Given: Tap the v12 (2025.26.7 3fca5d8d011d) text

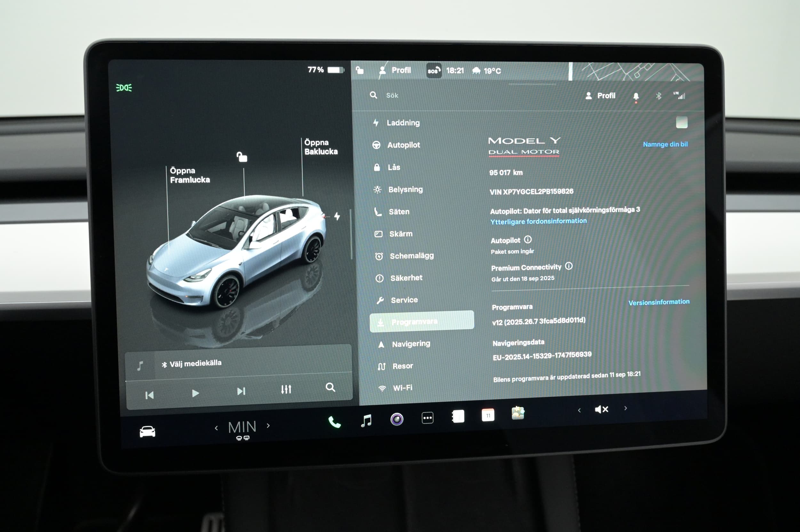Looking at the screenshot, I should pos(539,321).
